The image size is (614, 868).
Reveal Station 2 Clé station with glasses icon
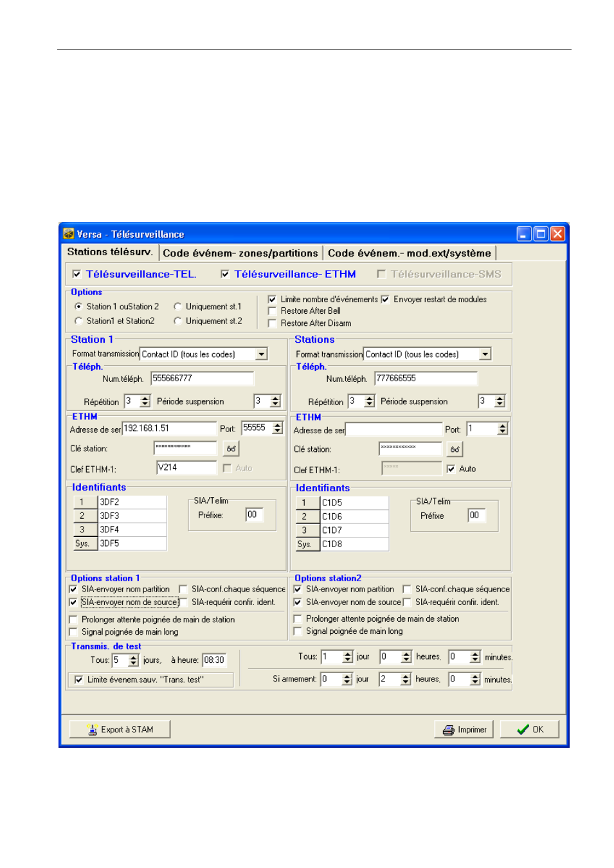click(455, 449)
